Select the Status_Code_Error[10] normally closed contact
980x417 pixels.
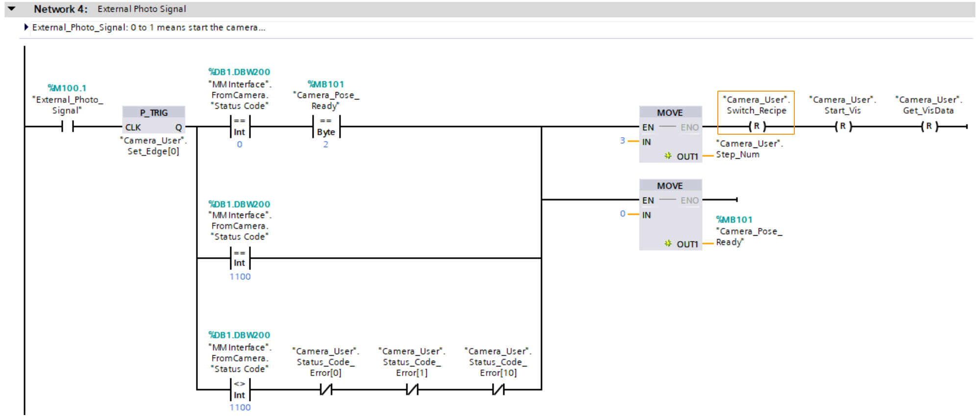pyautogui.click(x=498, y=390)
